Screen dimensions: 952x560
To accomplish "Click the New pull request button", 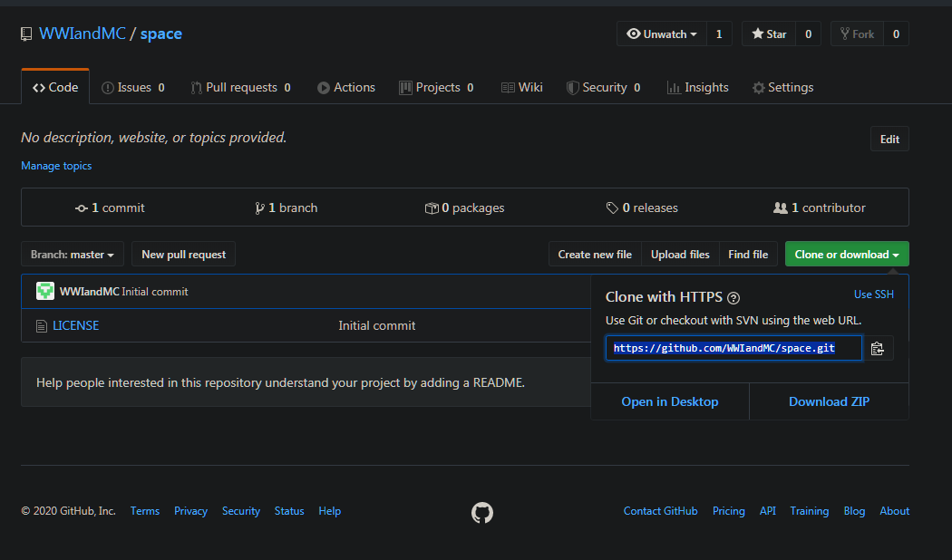I will click(183, 255).
